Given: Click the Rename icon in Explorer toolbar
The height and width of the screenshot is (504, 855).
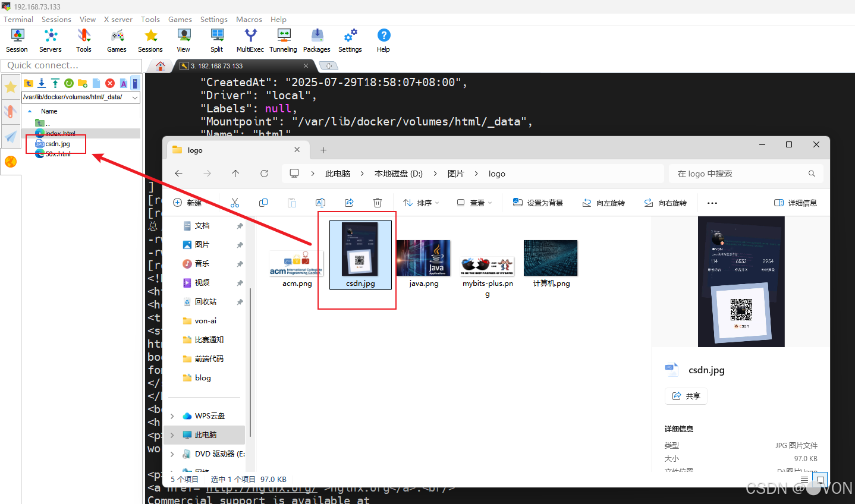Looking at the screenshot, I should coord(320,203).
